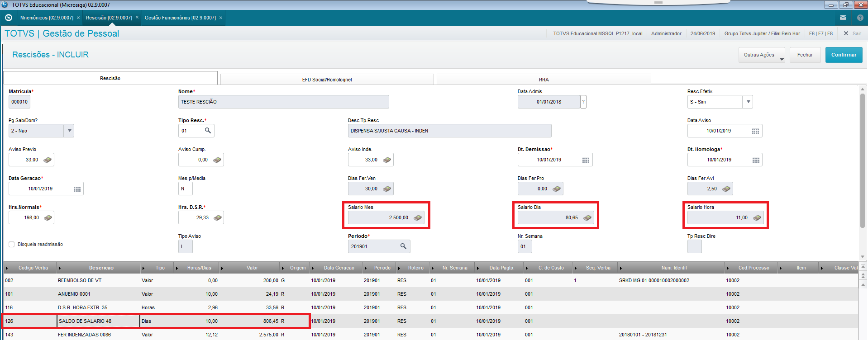Click into Mes p/Media input field

pyautogui.click(x=186, y=189)
